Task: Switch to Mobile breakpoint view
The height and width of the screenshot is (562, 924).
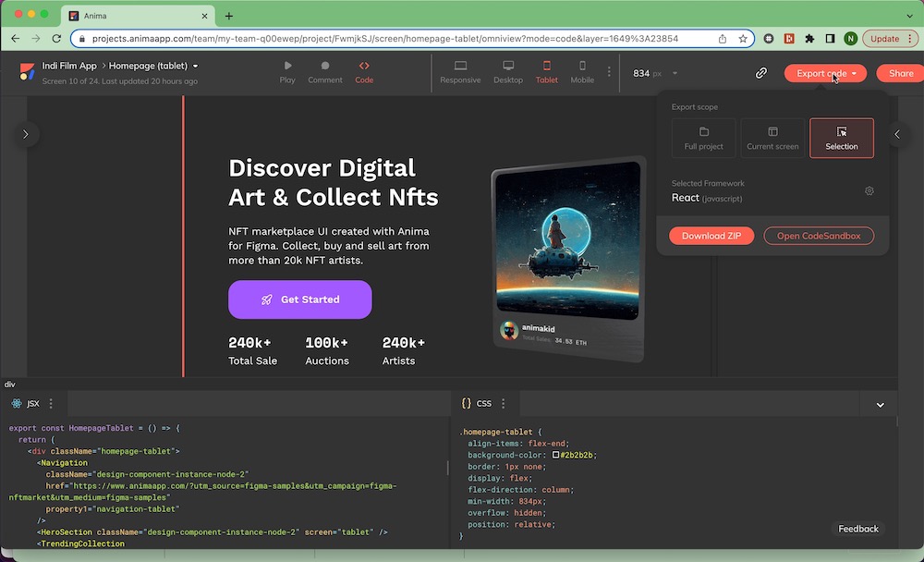Action: tap(582, 67)
